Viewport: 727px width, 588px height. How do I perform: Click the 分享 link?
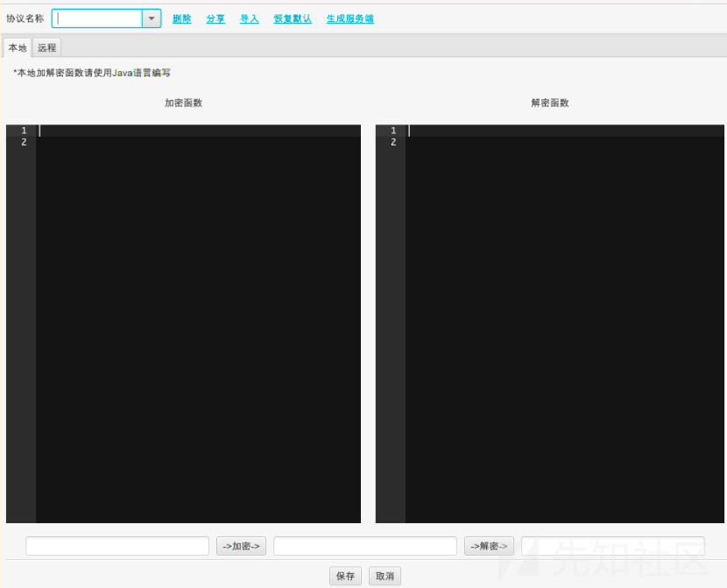[215, 18]
